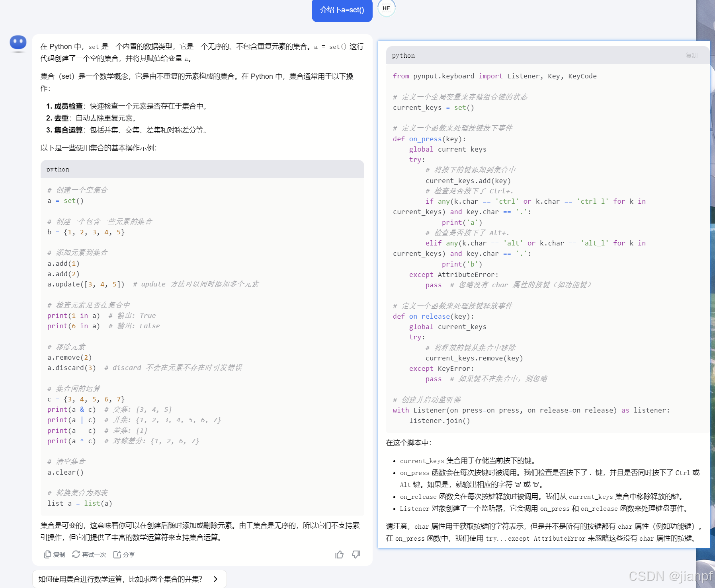Click the python label of left code block
The image size is (715, 588).
pos(58,169)
